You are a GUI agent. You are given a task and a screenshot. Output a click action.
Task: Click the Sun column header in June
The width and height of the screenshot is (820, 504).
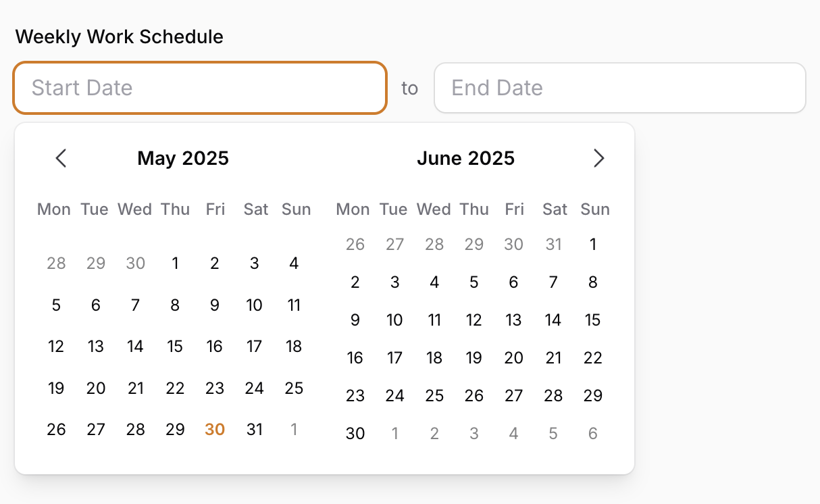point(594,209)
